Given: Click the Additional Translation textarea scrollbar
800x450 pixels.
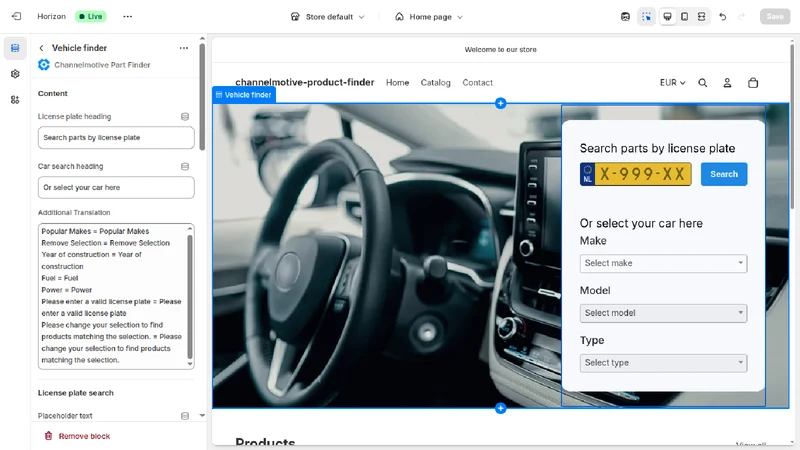Looking at the screenshot, I should point(190,296).
